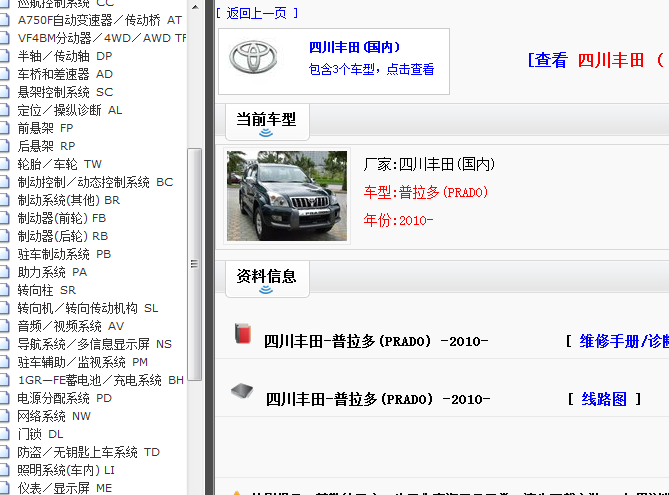Click the document icon beside 车桥和差速器 AD
669x495 pixels.
click(x=4, y=73)
